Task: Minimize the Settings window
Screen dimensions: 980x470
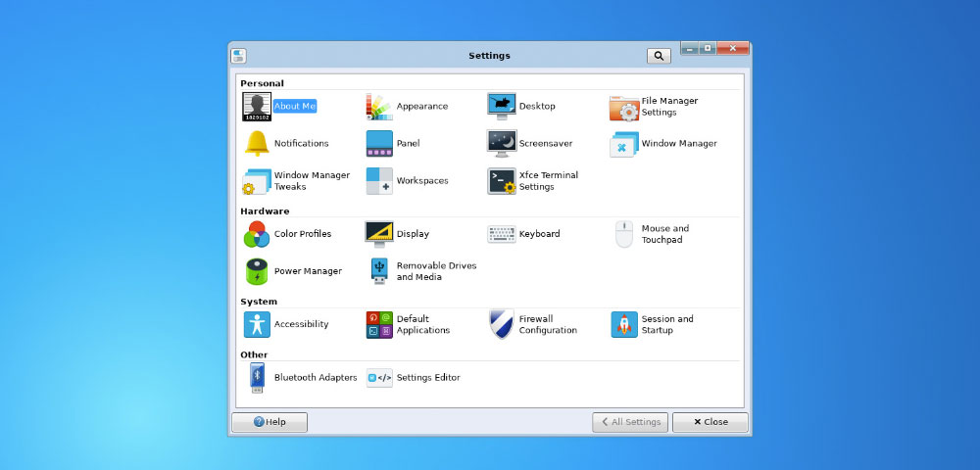Action: click(x=689, y=48)
